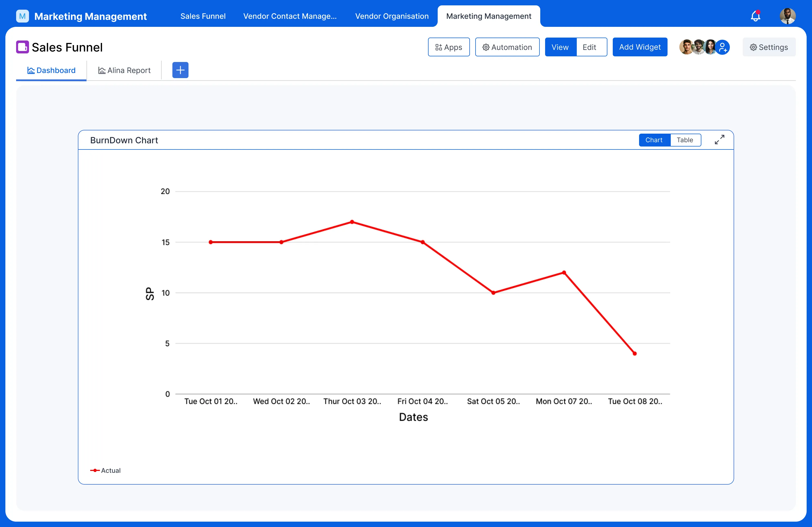This screenshot has width=812, height=527.
Task: Open the Alina Report tab
Action: (x=124, y=70)
